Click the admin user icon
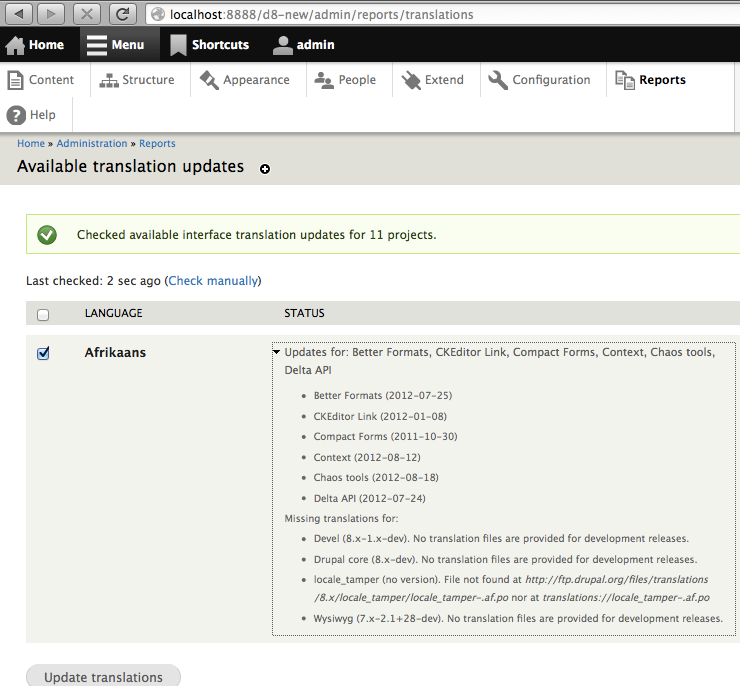 tap(283, 45)
